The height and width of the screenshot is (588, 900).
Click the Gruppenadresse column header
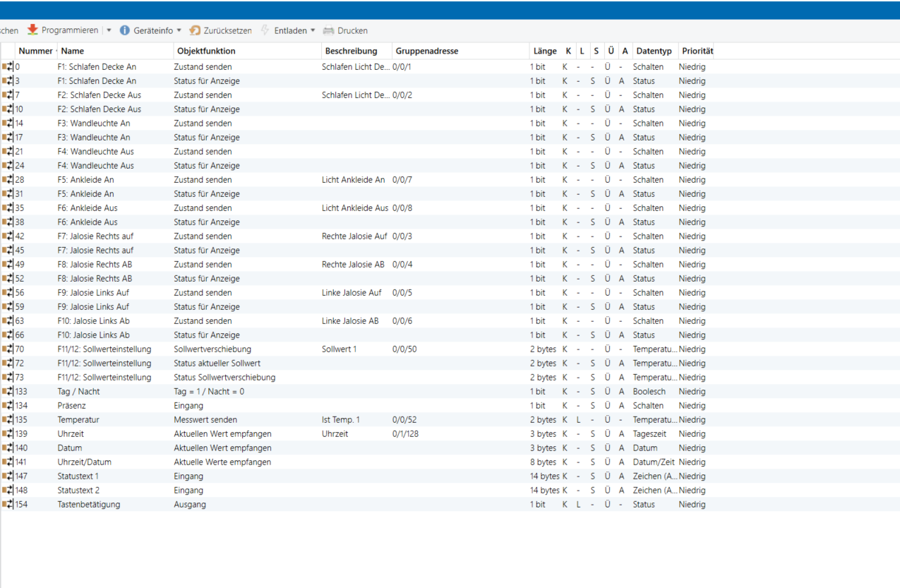426,51
